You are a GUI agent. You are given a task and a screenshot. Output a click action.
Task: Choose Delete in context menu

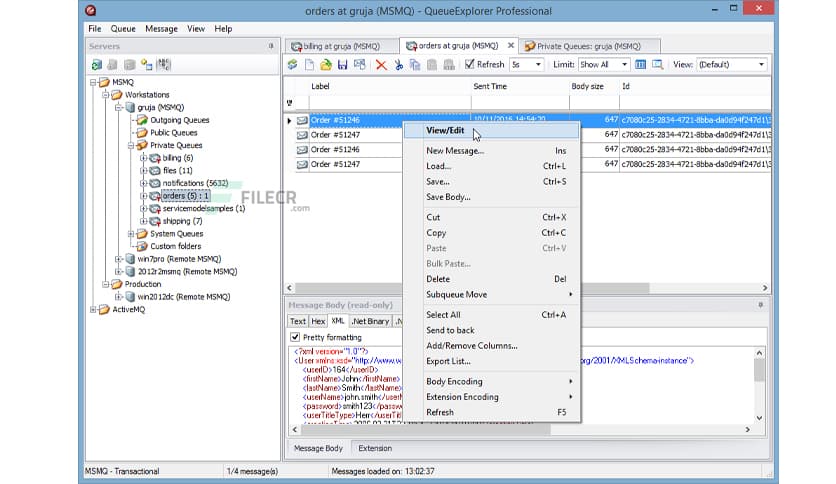tap(492, 279)
